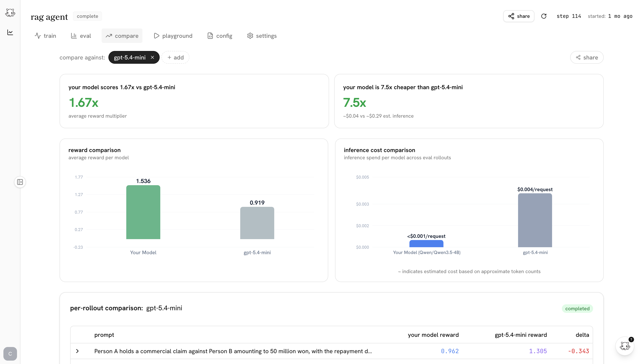Click the '~$0.04 vs ~$0.29 est. inference' text

pyautogui.click(x=378, y=116)
